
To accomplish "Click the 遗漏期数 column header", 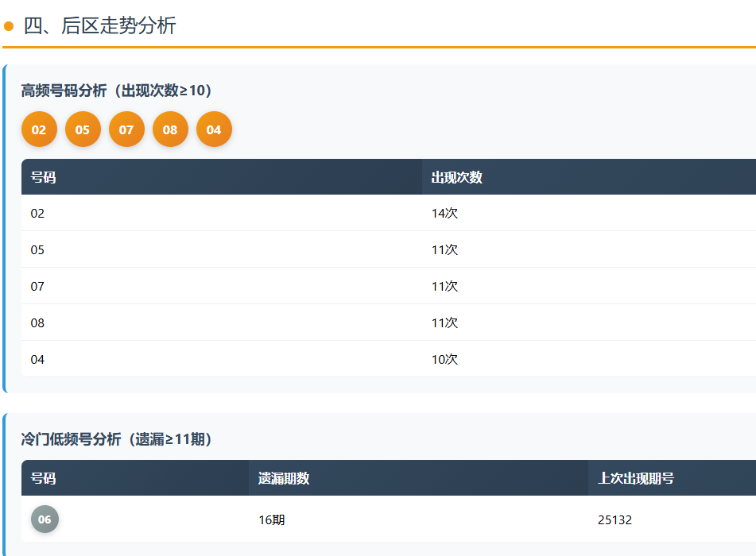I will (284, 478).
